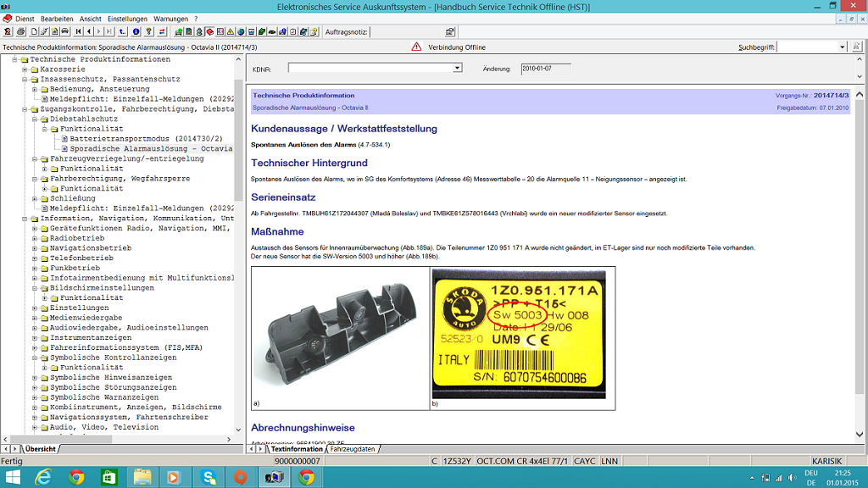Select the Übersicht tab
The width and height of the screenshot is (868, 488).
point(41,449)
